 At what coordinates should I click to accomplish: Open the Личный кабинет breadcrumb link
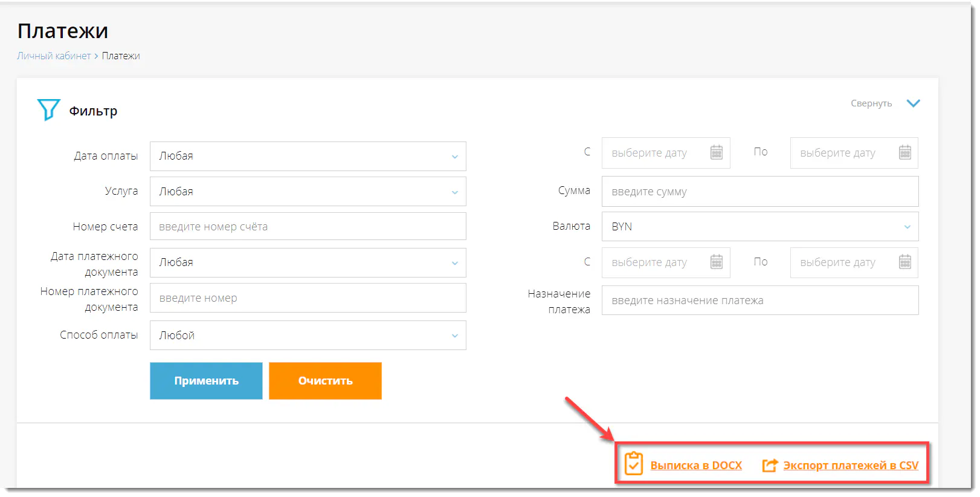[x=54, y=56]
